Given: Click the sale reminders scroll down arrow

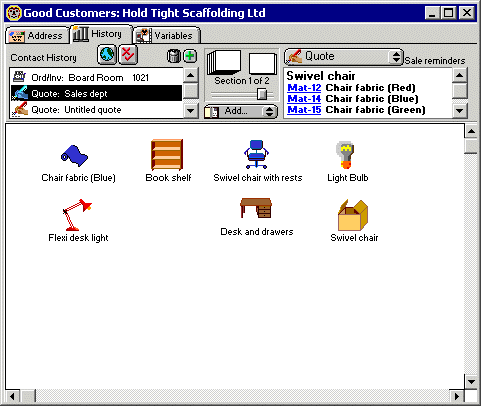Looking at the screenshot, I should pos(460,111).
